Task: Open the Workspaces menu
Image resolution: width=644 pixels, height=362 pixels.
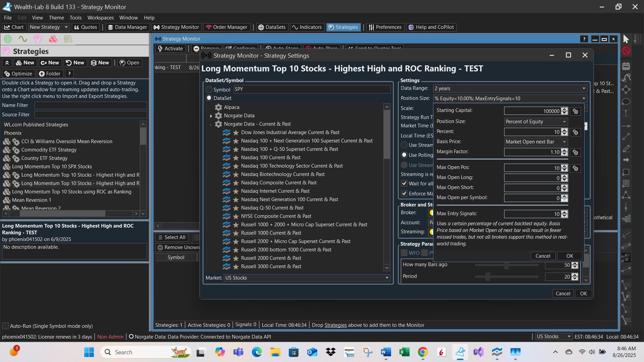Action: click(100, 18)
